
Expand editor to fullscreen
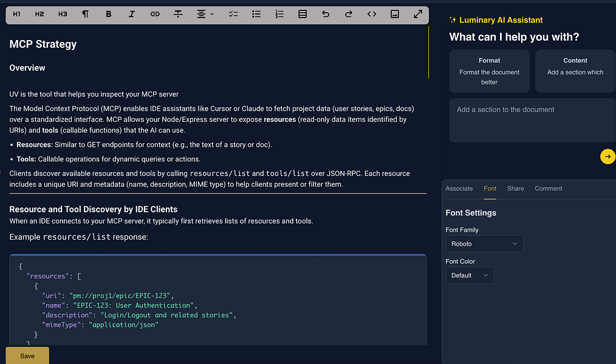[418, 14]
